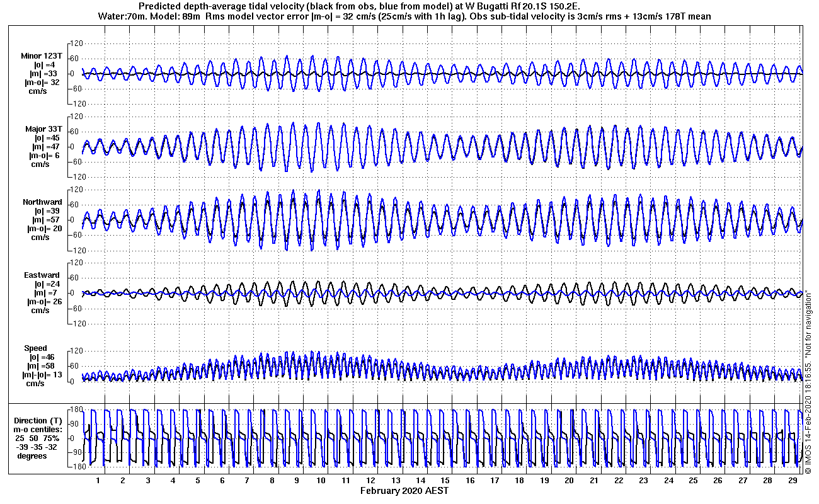Select day 1 on the date axis

[98, 481]
